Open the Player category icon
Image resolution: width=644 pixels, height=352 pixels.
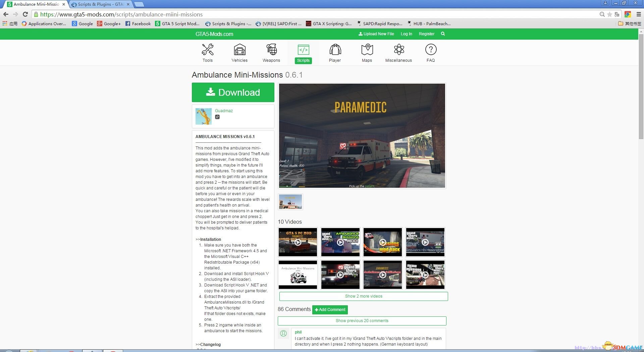click(x=335, y=50)
